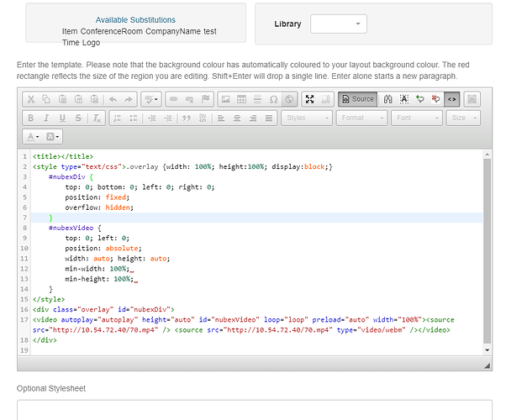Open the text color dropdown
Screen dimensions: 506x420
tap(33, 137)
